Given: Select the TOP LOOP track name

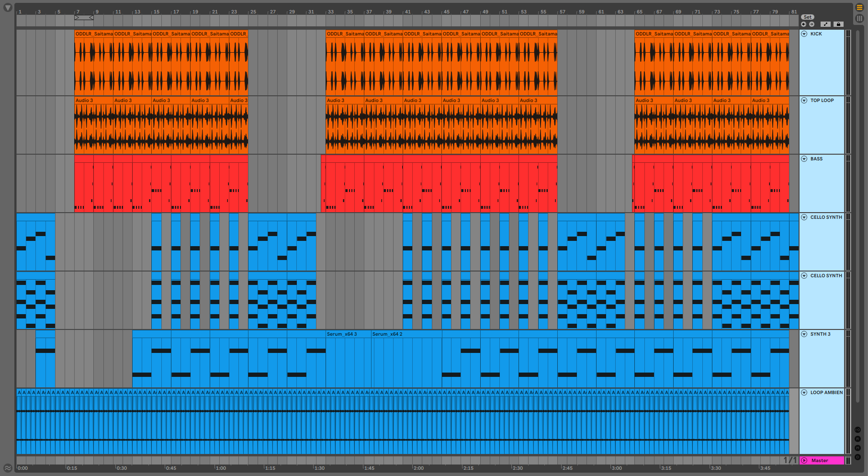Looking at the screenshot, I should [x=822, y=101].
